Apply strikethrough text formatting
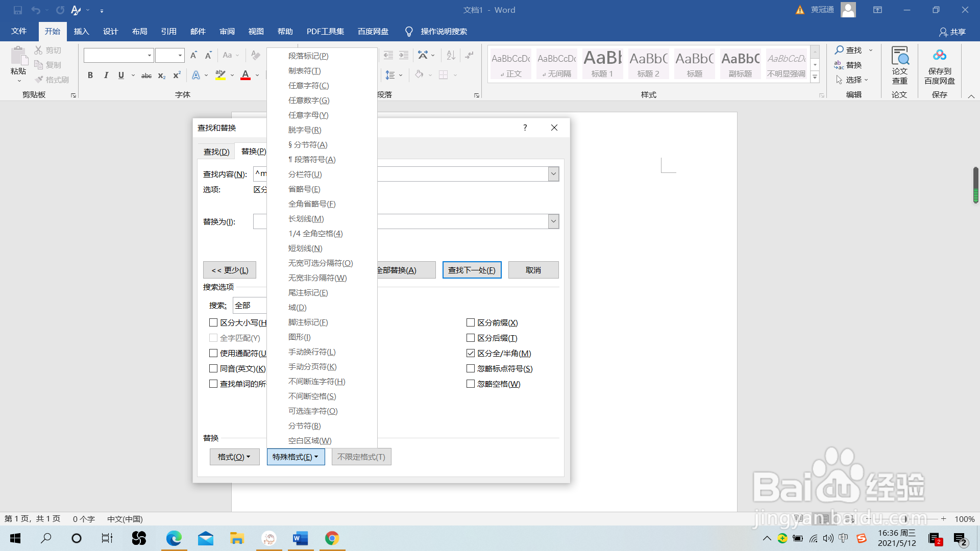This screenshot has width=980, height=551. click(x=146, y=76)
